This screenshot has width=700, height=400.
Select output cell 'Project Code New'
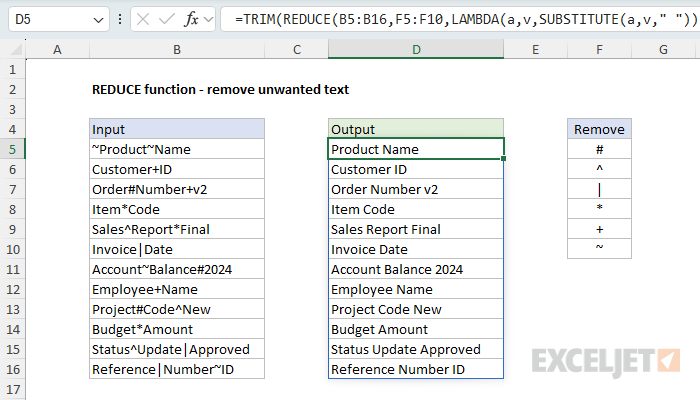[416, 309]
